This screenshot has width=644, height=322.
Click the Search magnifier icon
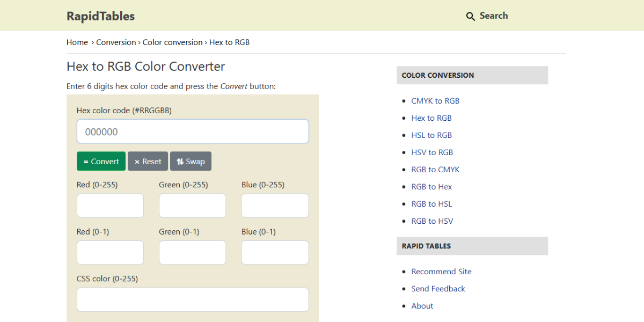coord(471,17)
